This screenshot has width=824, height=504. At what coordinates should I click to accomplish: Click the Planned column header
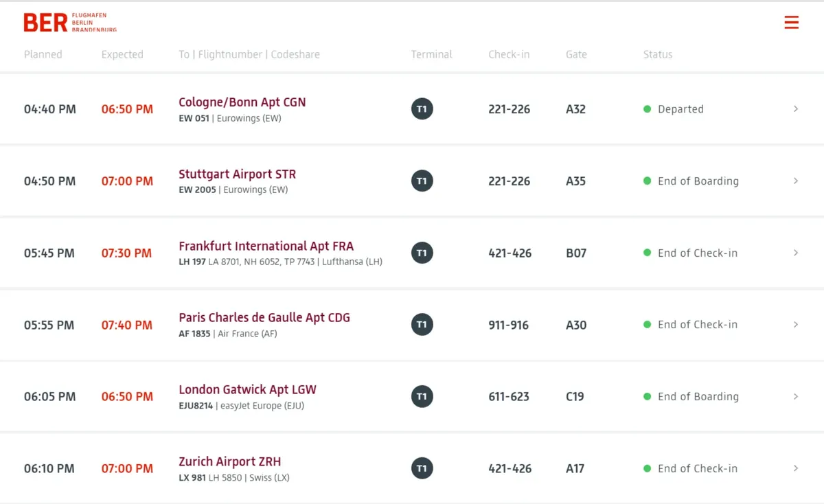click(43, 54)
